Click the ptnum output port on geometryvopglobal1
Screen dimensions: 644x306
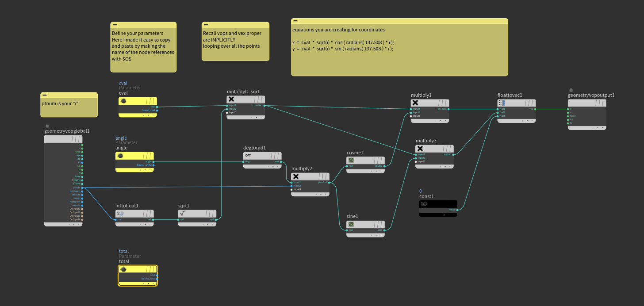[x=82, y=187]
